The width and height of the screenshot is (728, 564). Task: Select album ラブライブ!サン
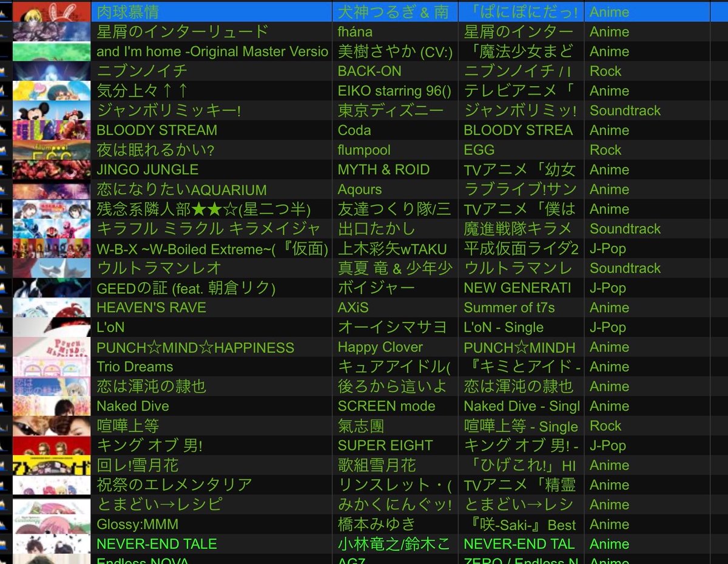coord(520,189)
